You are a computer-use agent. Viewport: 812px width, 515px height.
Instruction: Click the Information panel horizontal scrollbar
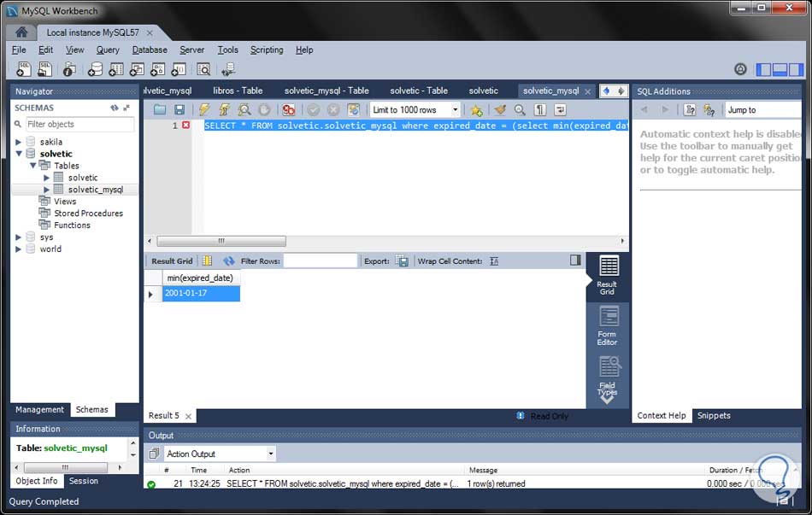[x=65, y=467]
